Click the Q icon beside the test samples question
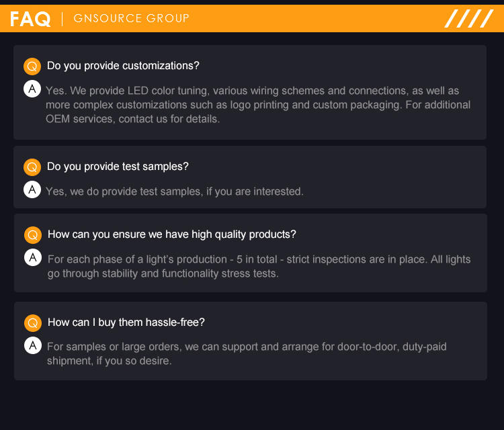 (32, 167)
